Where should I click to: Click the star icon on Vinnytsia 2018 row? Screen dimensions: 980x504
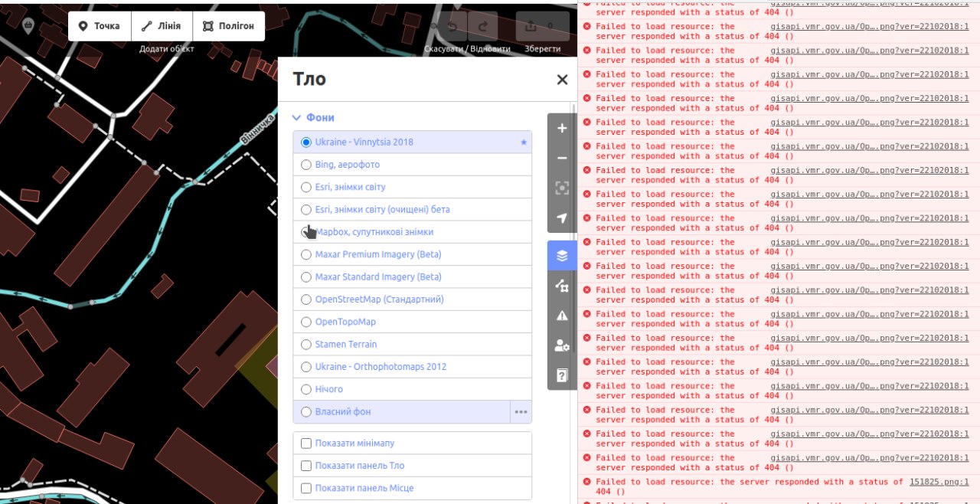click(x=524, y=142)
